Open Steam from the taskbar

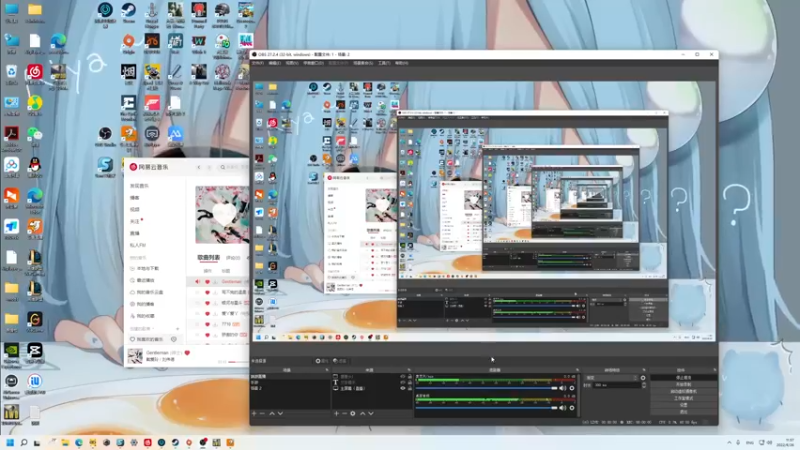(x=175, y=442)
